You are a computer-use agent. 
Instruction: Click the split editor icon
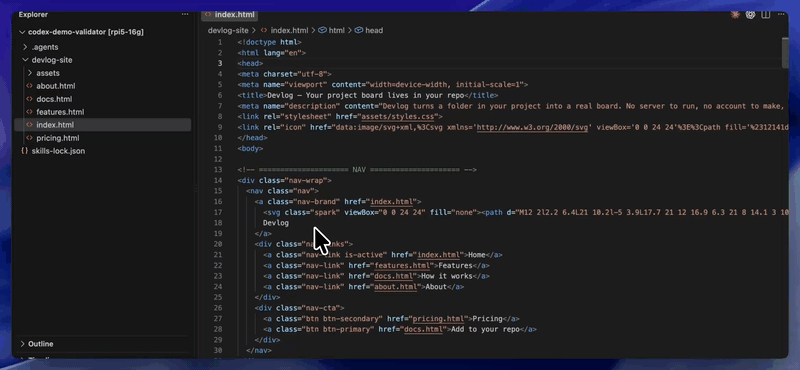765,15
